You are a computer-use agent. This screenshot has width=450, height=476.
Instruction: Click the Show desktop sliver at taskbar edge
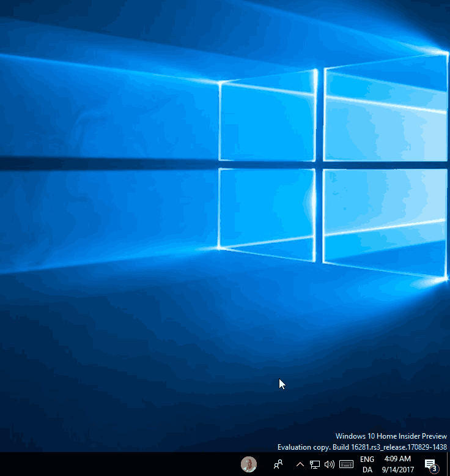click(x=448, y=464)
